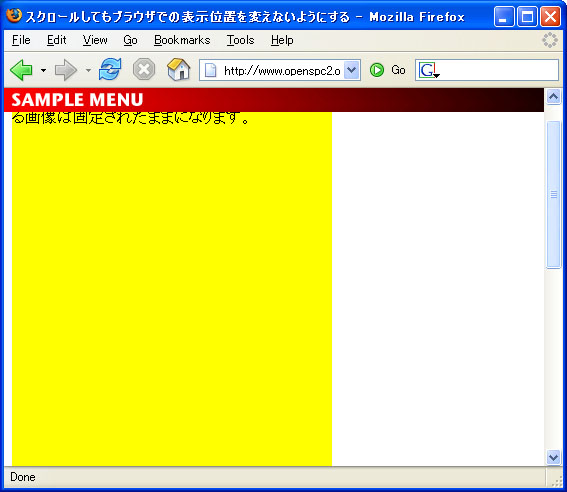The height and width of the screenshot is (492, 567).
Task: Expand the address bar URL dropdown
Action: (351, 70)
